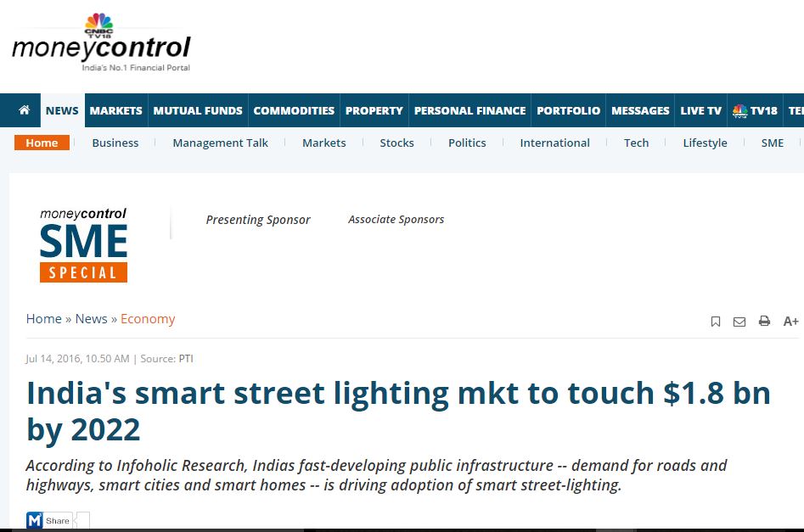Click the orange Home sub-tab
Screen dimensions: 804x532
(x=42, y=143)
